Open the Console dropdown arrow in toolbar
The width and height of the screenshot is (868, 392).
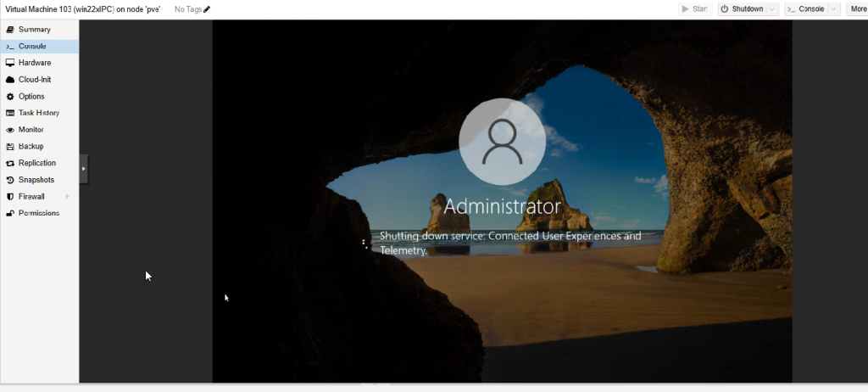(x=833, y=9)
